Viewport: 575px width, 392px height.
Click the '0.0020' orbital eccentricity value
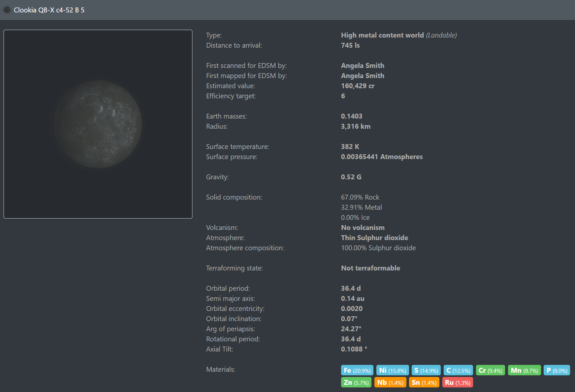point(352,309)
